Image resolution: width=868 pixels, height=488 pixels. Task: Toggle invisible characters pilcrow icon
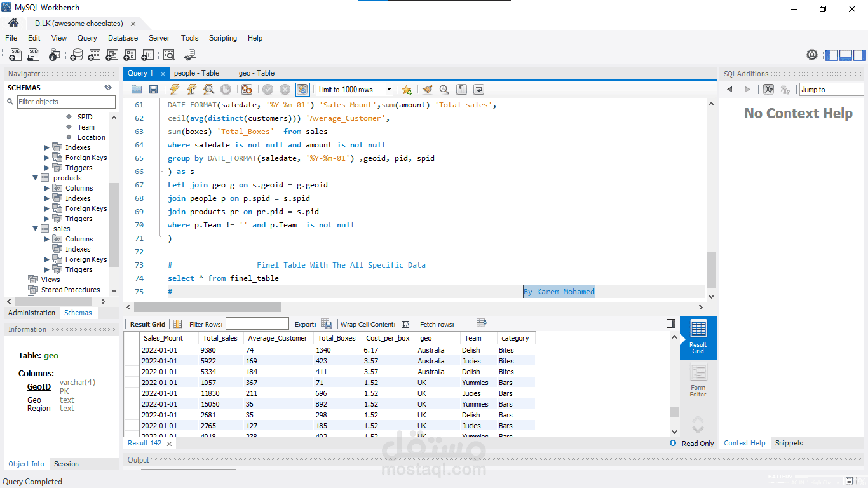tap(461, 90)
